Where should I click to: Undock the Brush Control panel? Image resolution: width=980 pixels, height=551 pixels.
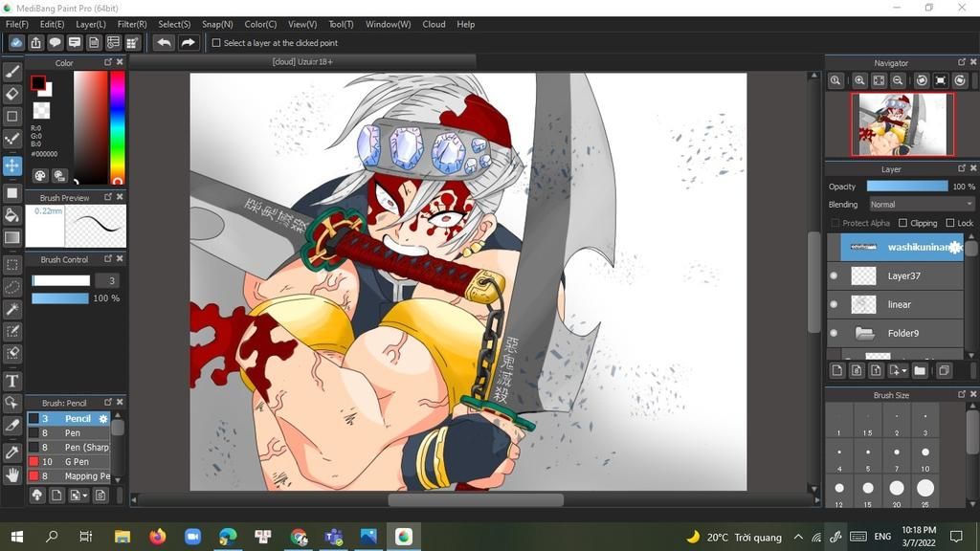coord(107,258)
